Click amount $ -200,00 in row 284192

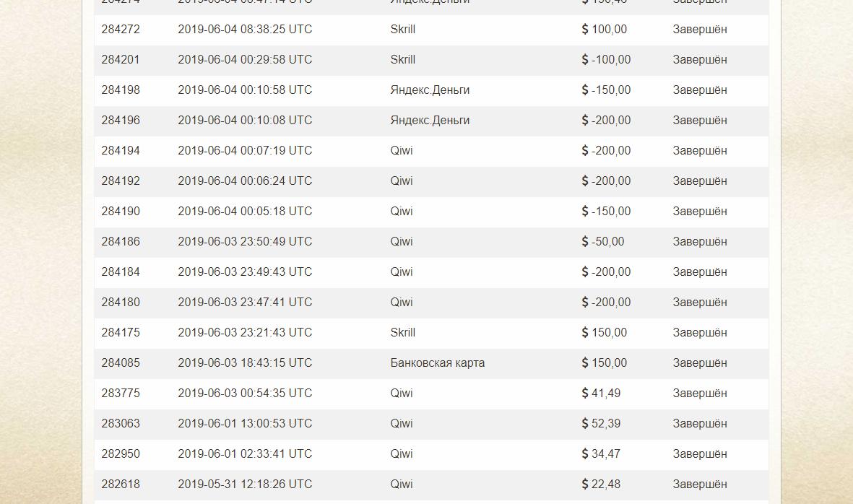pos(606,181)
